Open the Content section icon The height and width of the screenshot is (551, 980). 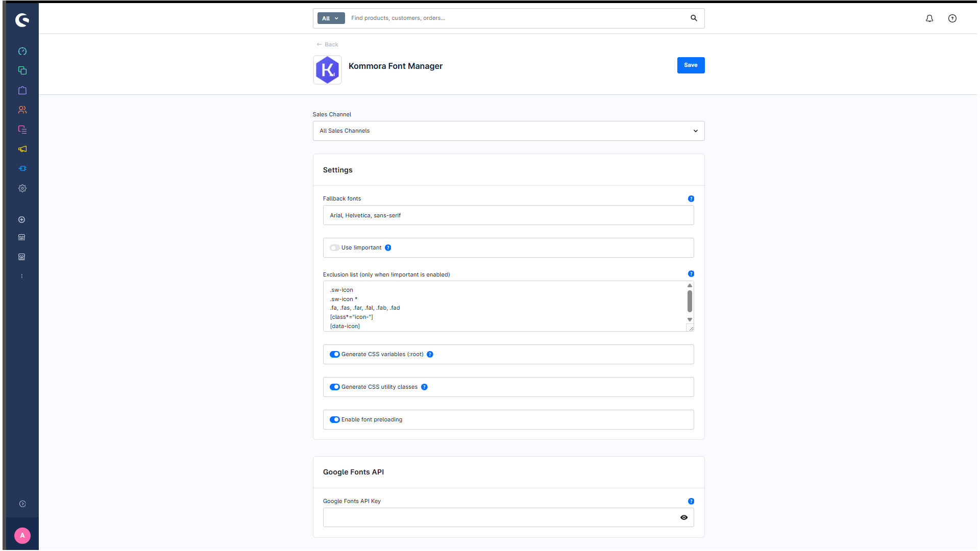[x=22, y=130]
